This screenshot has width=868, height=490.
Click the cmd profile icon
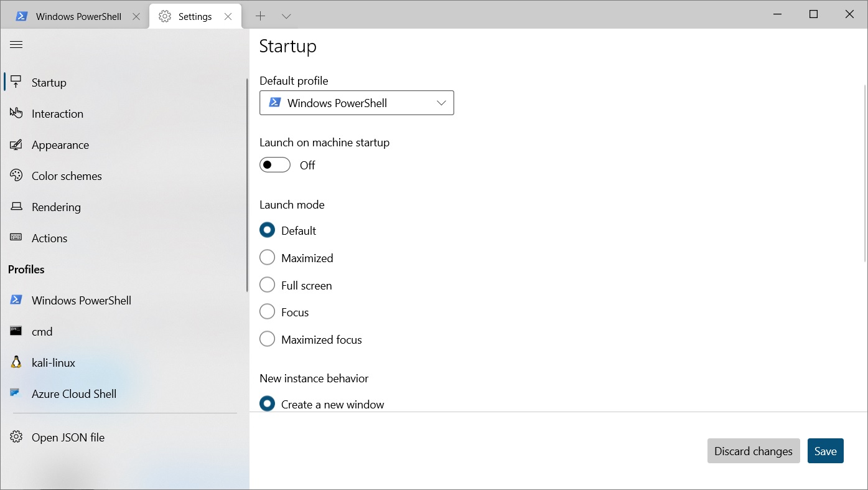click(x=16, y=331)
